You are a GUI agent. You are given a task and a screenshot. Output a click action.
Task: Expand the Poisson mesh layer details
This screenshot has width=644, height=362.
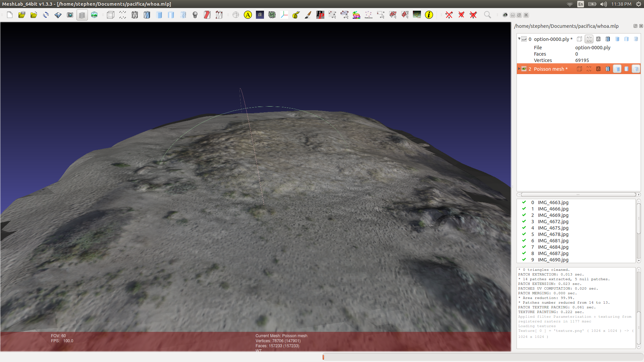[519, 69]
